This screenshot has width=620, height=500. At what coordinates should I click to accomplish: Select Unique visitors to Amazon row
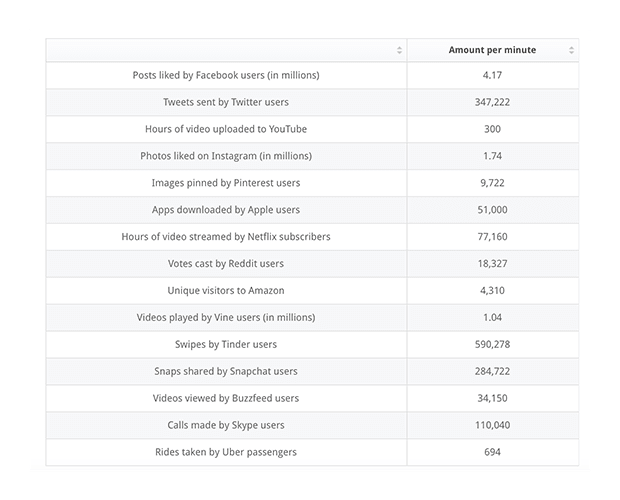click(226, 291)
